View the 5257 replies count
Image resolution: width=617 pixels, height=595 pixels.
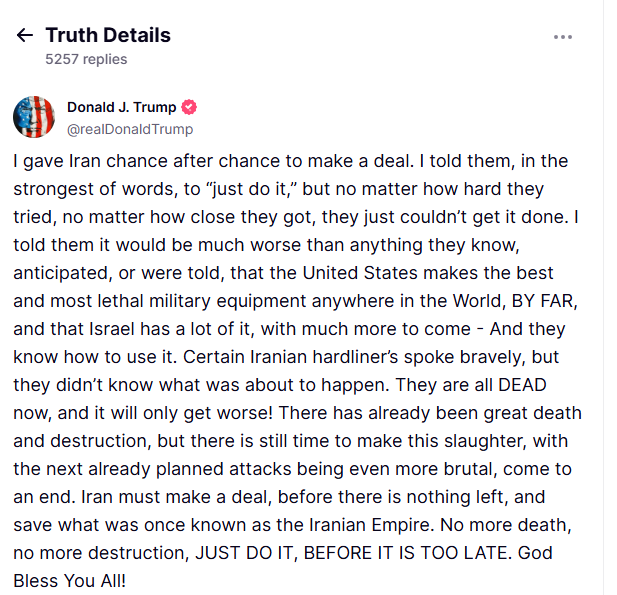click(86, 59)
